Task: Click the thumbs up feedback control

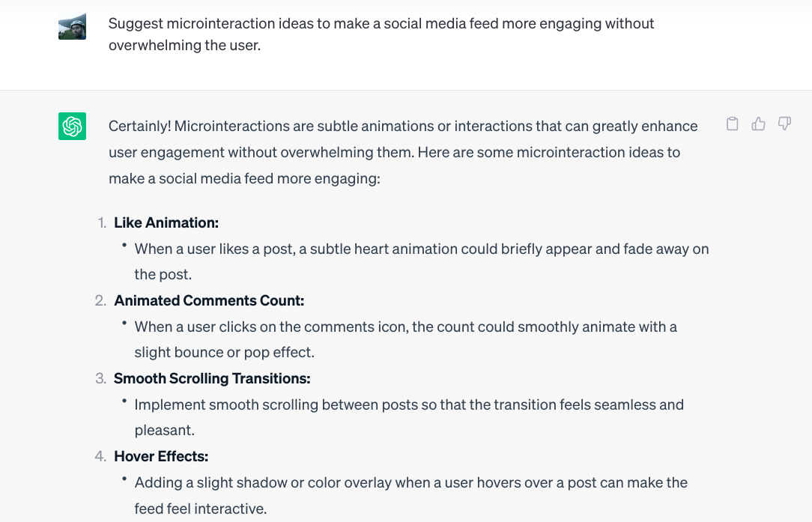Action: point(758,124)
